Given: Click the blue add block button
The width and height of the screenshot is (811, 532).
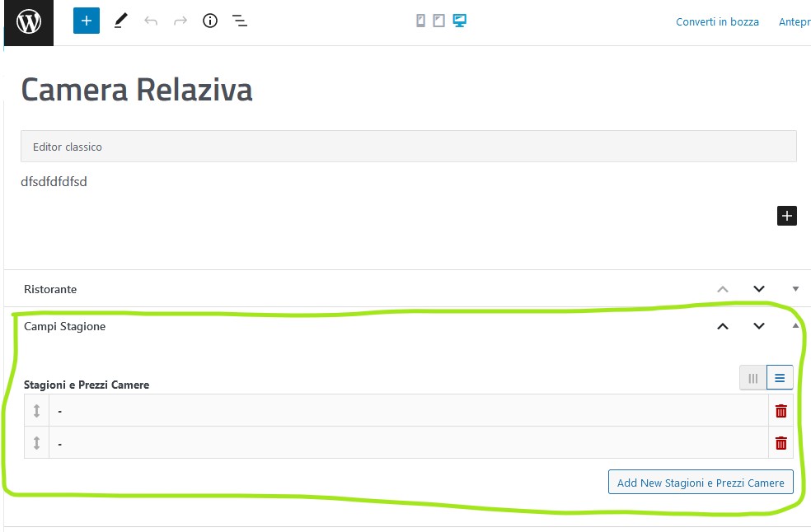Looking at the screenshot, I should tap(87, 21).
